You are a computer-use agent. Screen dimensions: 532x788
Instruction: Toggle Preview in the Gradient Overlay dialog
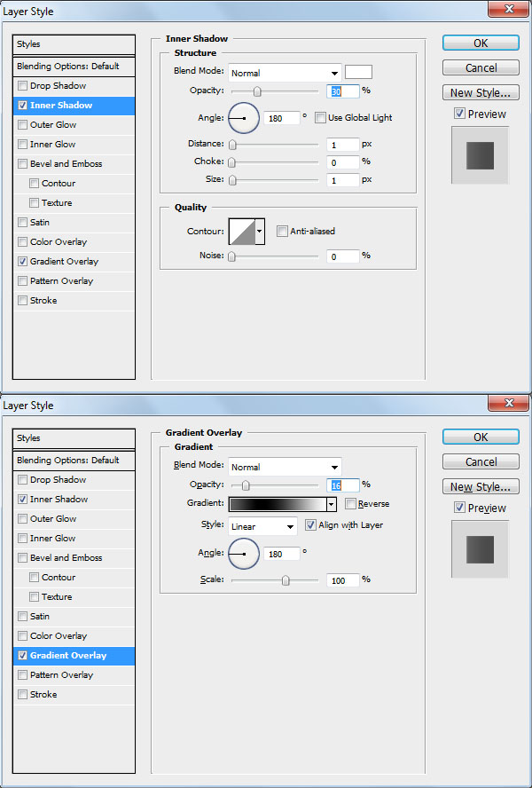tap(459, 508)
